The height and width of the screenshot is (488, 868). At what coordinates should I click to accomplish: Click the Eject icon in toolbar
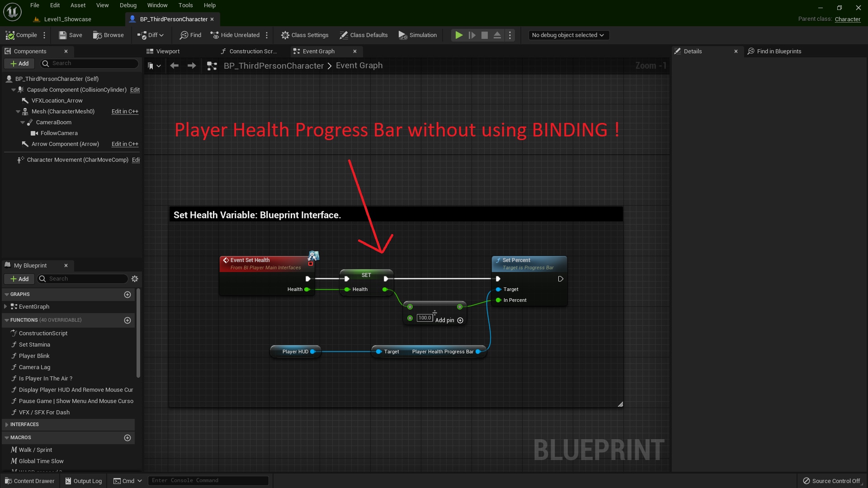497,35
